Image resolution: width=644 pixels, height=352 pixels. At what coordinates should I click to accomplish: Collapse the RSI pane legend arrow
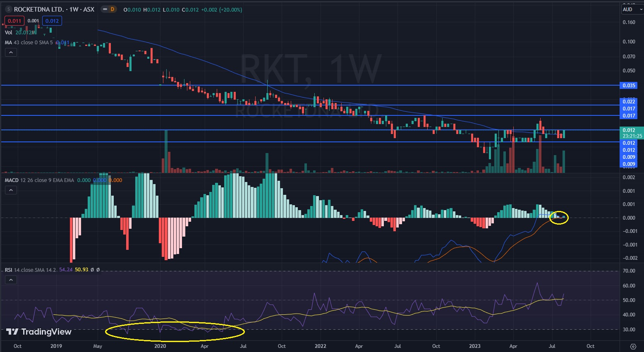(11, 280)
